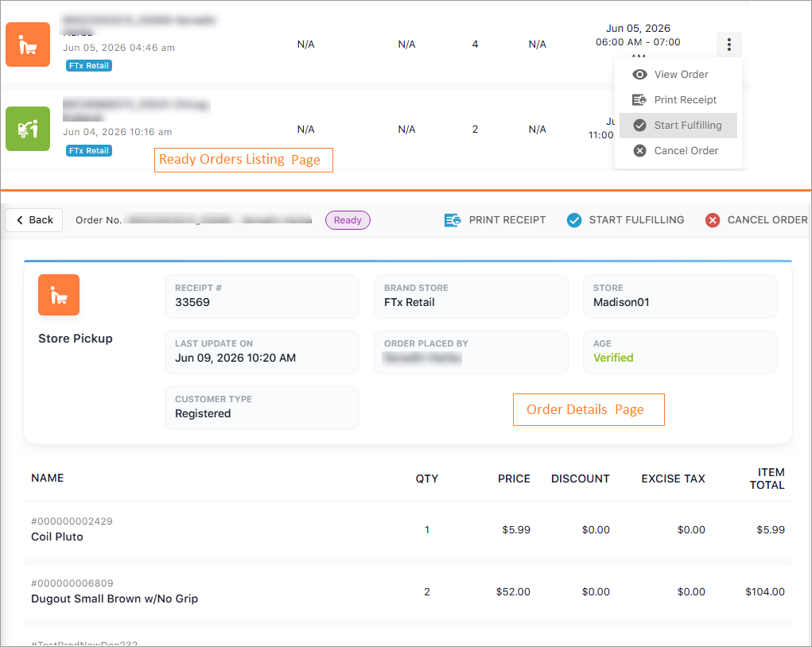Click receipt number 33569
Image resolution: width=812 pixels, height=647 pixels.
(x=192, y=302)
